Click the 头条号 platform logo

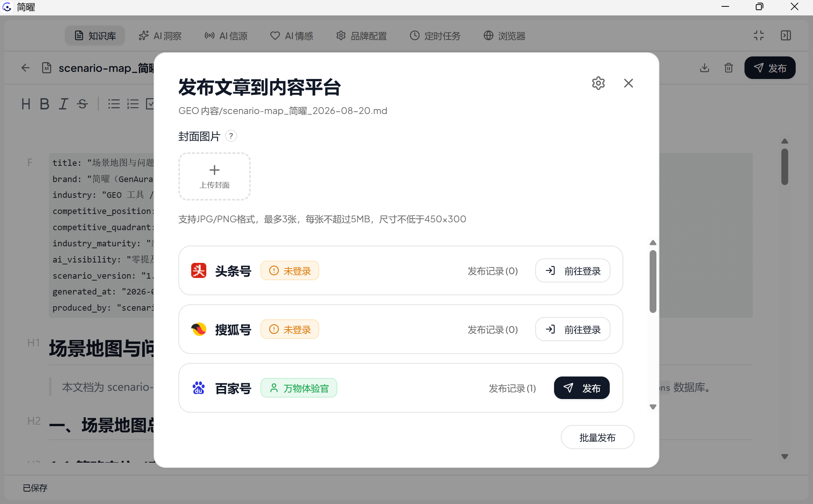199,270
